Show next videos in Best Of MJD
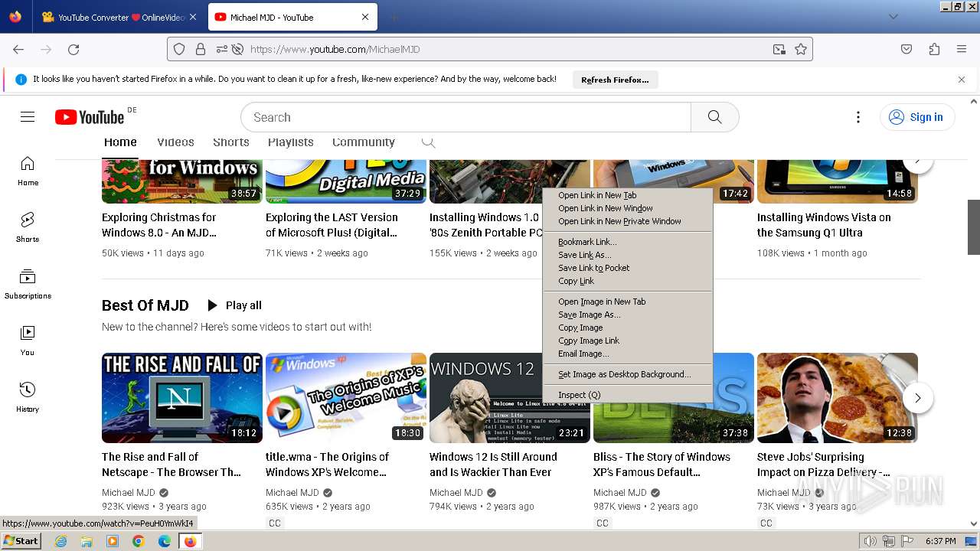The height and width of the screenshot is (551, 980). [x=918, y=398]
